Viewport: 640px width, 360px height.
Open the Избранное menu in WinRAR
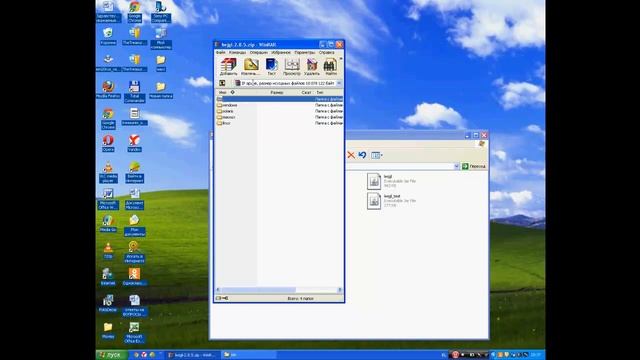pyautogui.click(x=281, y=52)
